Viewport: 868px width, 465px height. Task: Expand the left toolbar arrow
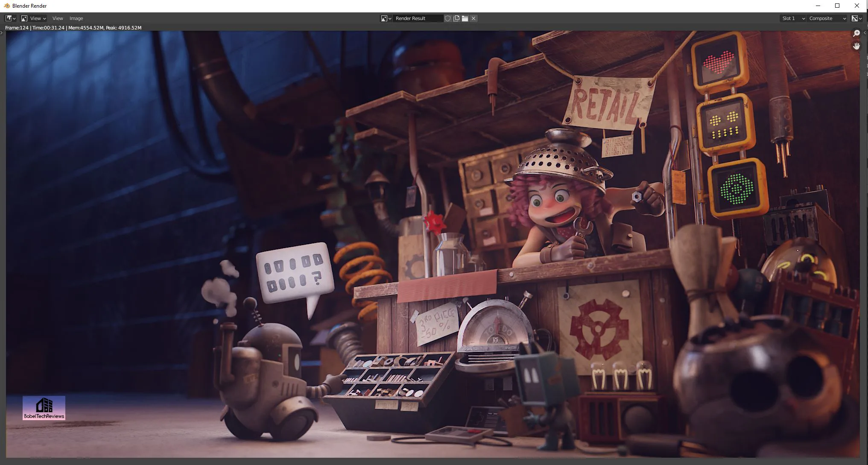click(x=2, y=33)
